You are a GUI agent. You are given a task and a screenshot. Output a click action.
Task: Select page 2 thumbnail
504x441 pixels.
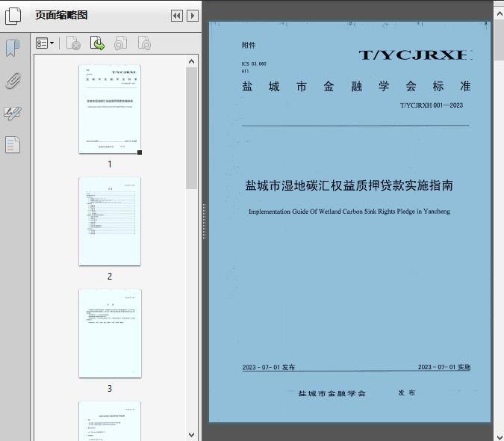point(110,221)
